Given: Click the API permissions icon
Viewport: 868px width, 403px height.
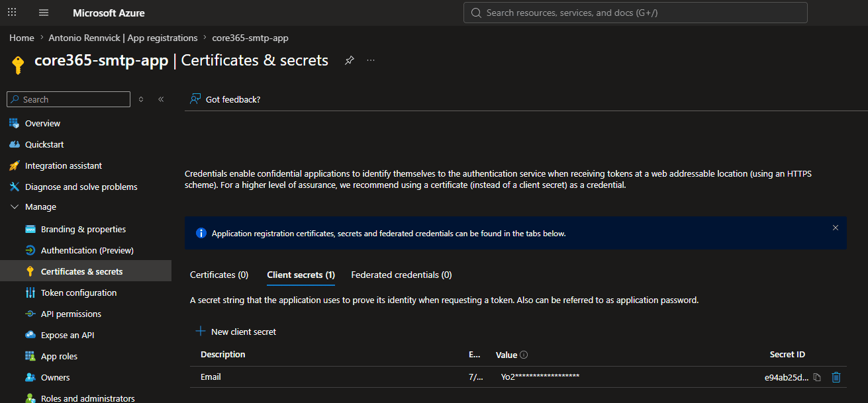Looking at the screenshot, I should [30, 314].
